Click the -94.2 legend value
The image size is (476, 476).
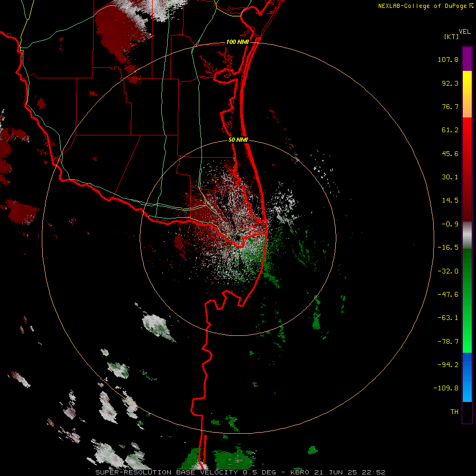448,365
